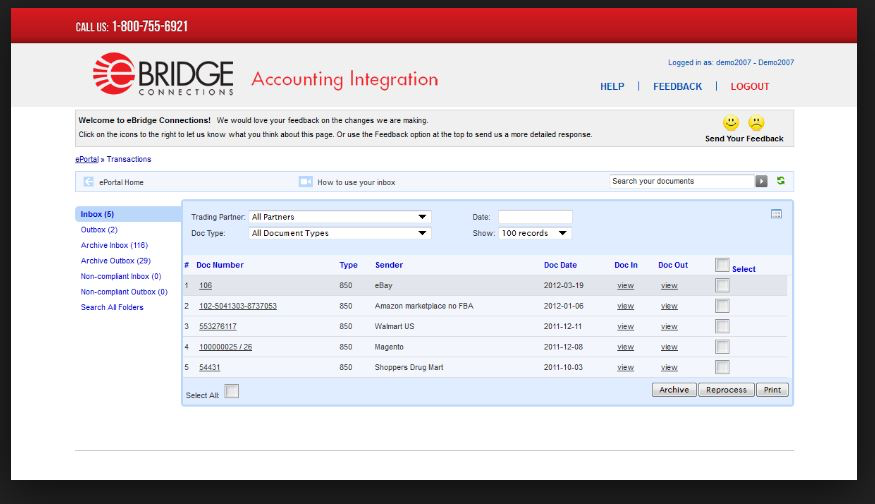
Task: Open the Doc Type dropdown
Action: click(339, 233)
